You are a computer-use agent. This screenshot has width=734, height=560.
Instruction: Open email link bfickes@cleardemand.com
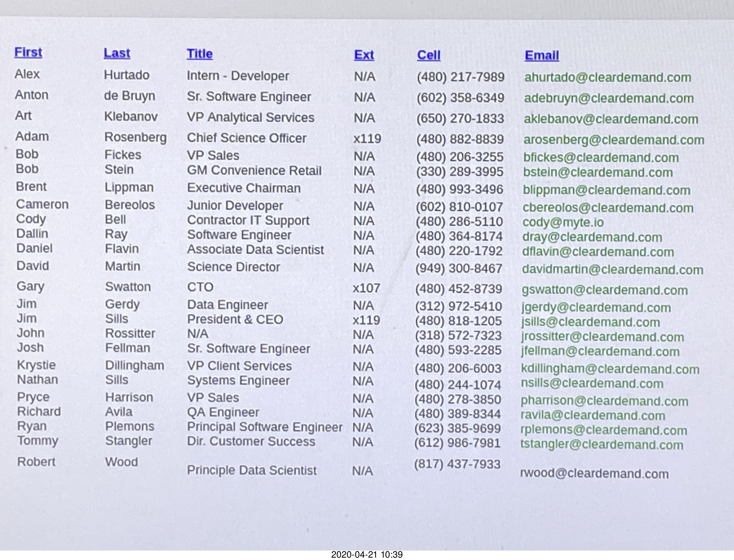pyautogui.click(x=601, y=158)
